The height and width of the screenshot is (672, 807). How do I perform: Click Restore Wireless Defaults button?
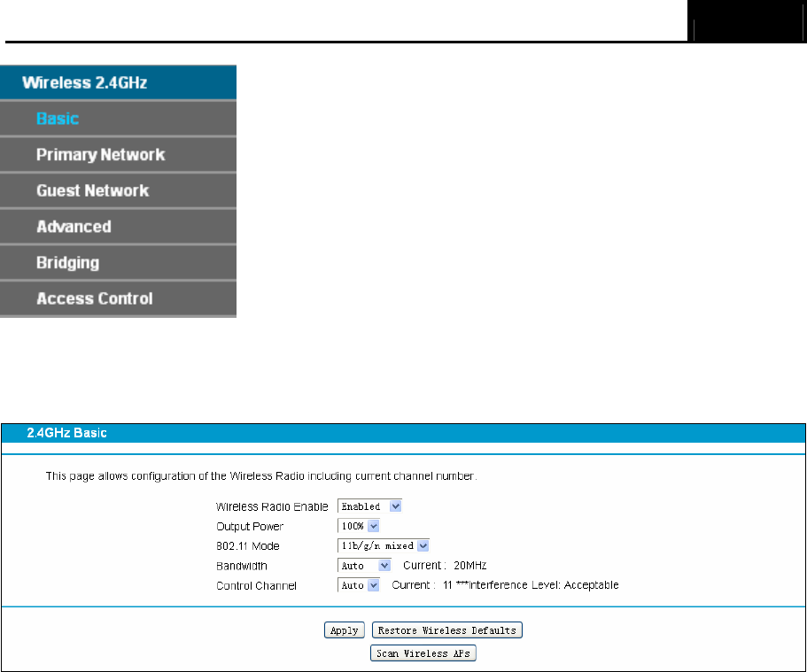[x=446, y=630]
